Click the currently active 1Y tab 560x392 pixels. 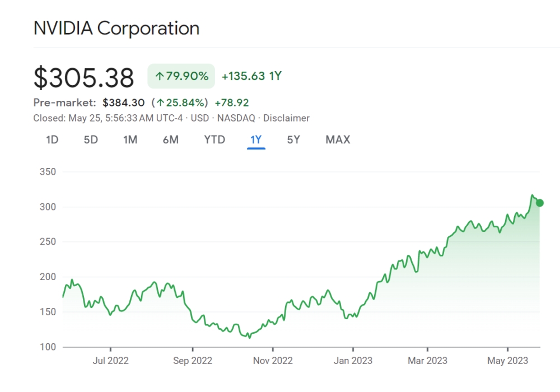[255, 139]
